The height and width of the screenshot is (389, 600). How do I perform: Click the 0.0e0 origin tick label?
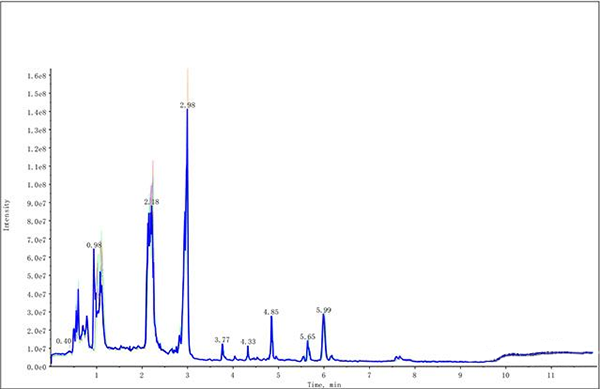(x=36, y=367)
